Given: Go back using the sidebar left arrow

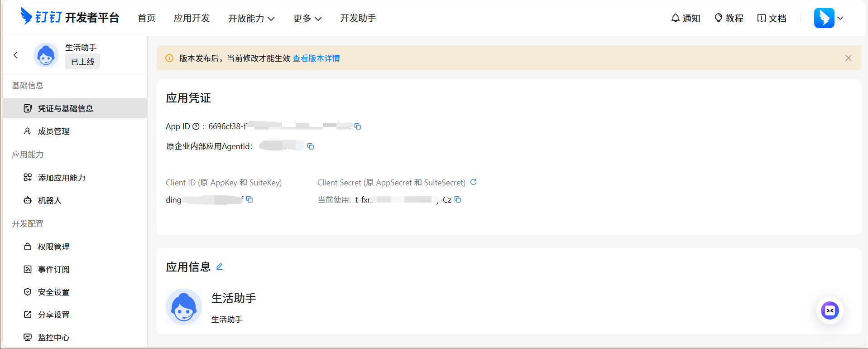Looking at the screenshot, I should point(16,55).
